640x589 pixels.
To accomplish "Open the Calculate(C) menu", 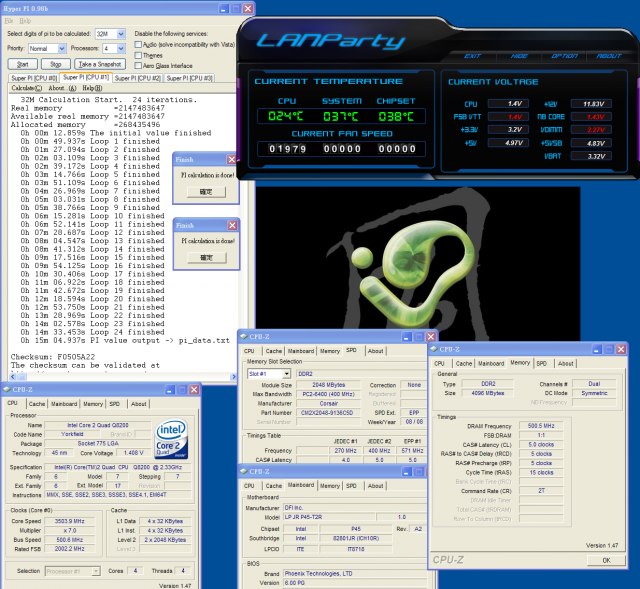I will click(27, 88).
